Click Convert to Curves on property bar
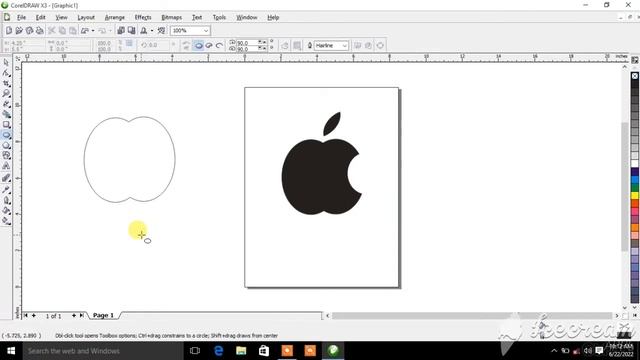Screen dimensions: 640x360 [380, 45]
